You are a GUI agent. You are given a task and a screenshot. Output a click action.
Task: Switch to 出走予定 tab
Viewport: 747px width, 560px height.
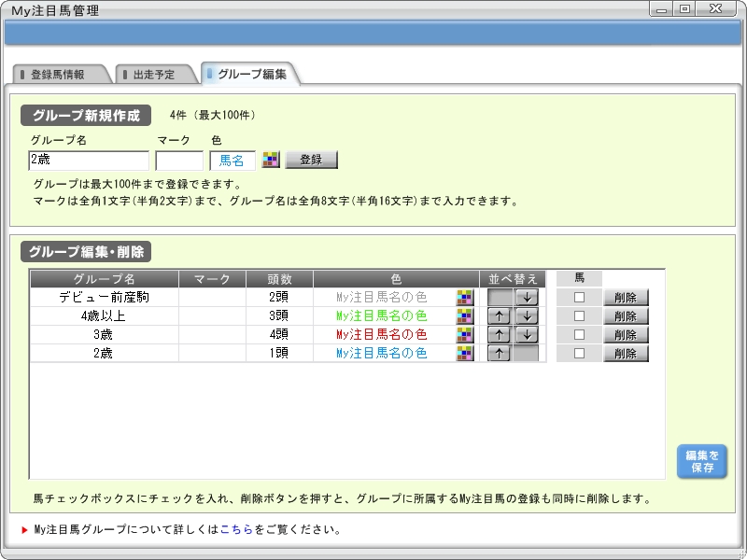(x=154, y=75)
